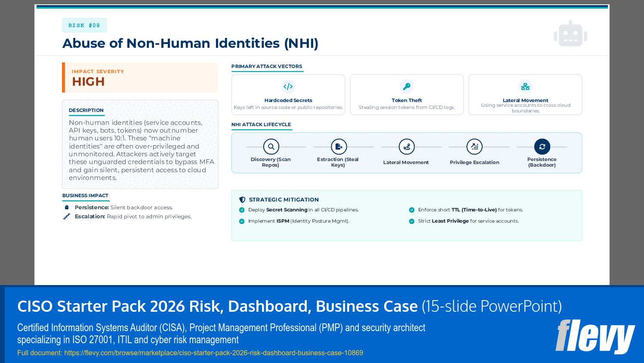Select the Extraction (Steal Keys) icon
The width and height of the screenshot is (644, 363).
point(338,146)
